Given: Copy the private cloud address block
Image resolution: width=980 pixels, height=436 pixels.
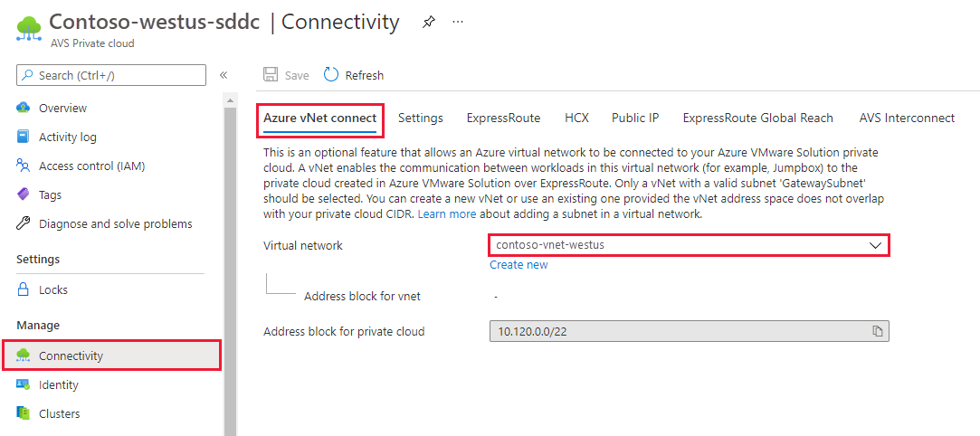Looking at the screenshot, I should tap(877, 331).
